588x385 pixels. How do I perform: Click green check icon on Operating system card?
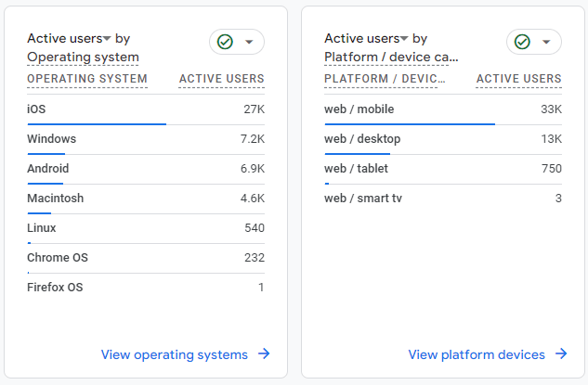coord(225,42)
